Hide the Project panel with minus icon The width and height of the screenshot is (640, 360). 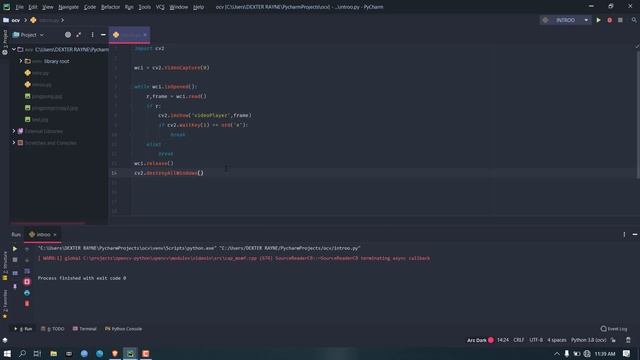tap(103, 35)
